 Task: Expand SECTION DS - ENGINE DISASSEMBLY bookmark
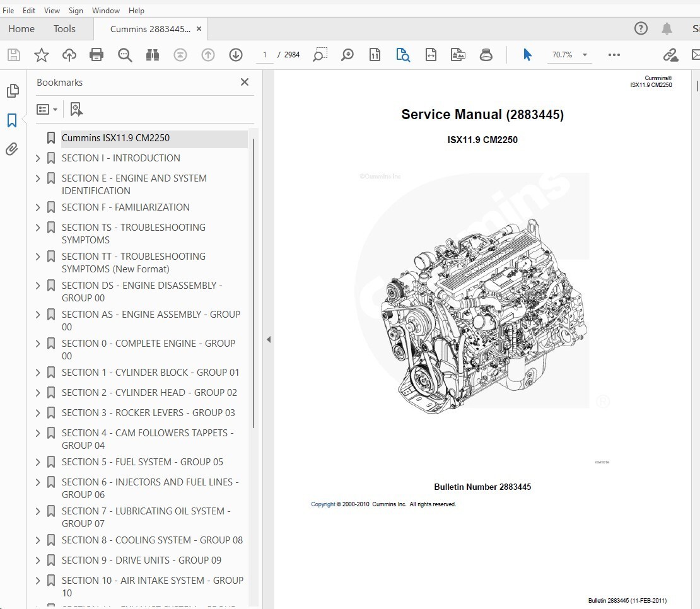tap(38, 286)
